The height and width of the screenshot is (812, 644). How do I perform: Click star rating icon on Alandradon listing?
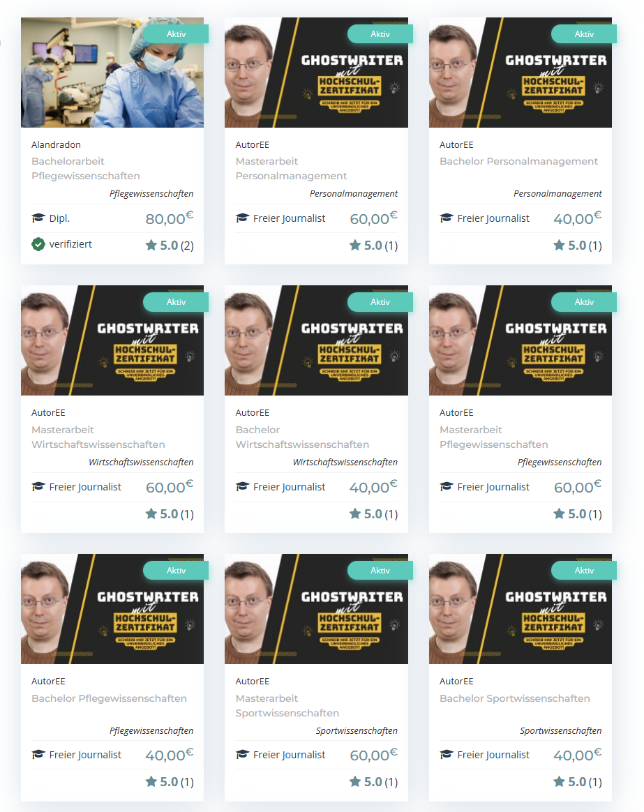[x=151, y=245]
